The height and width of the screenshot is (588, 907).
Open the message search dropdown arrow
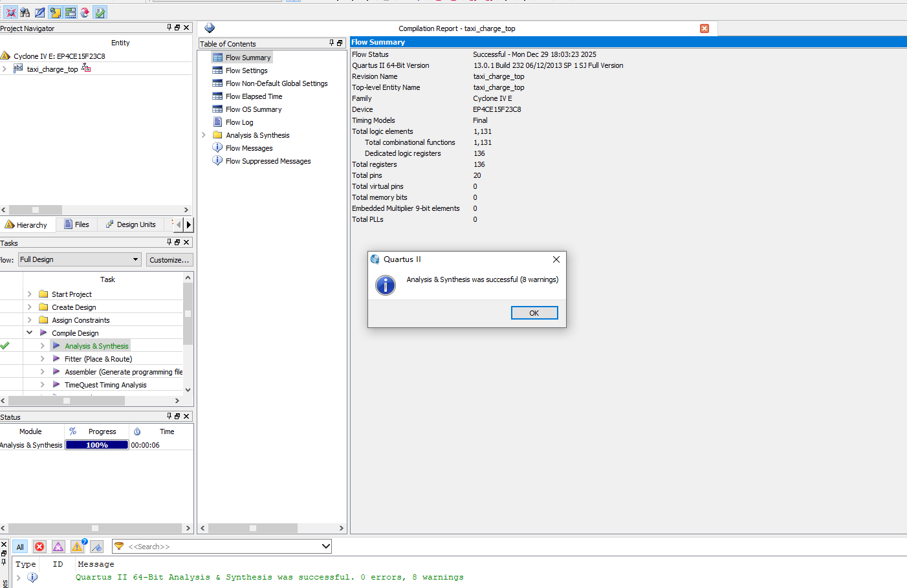coord(326,547)
